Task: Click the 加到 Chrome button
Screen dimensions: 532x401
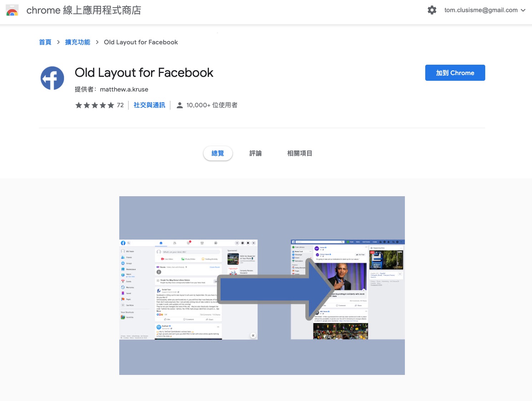Action: [x=455, y=73]
